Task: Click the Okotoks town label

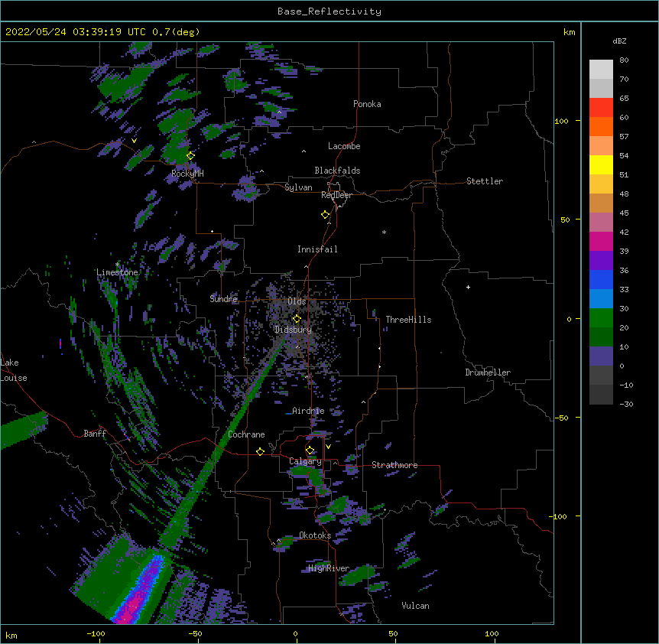Action: coord(315,535)
